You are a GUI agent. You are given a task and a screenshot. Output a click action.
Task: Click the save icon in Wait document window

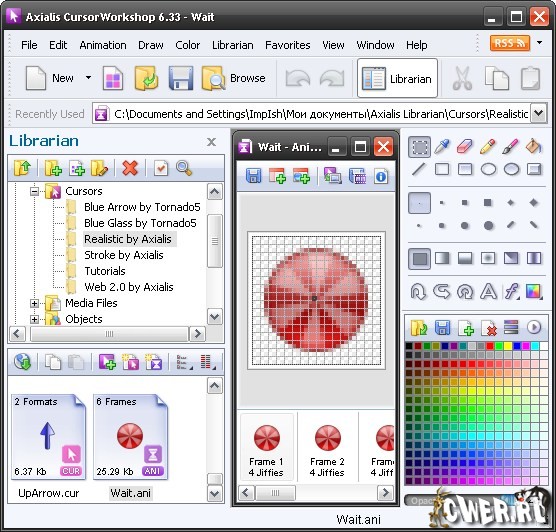(x=253, y=176)
